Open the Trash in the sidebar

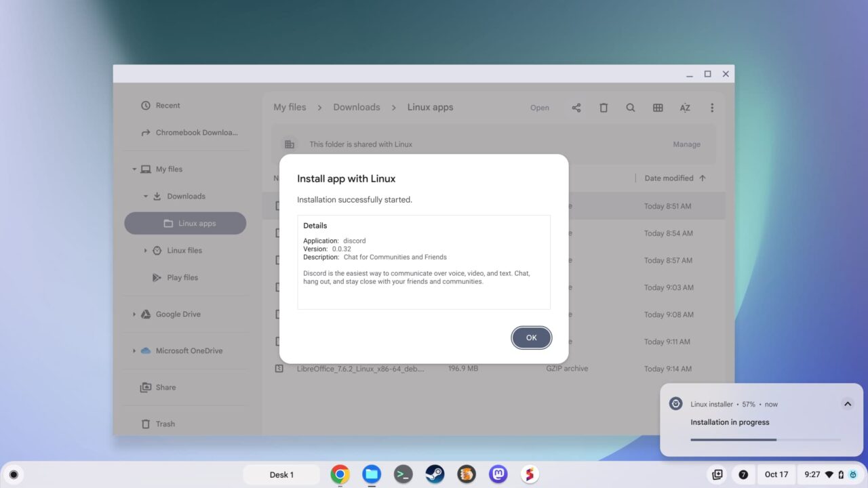pyautogui.click(x=158, y=424)
